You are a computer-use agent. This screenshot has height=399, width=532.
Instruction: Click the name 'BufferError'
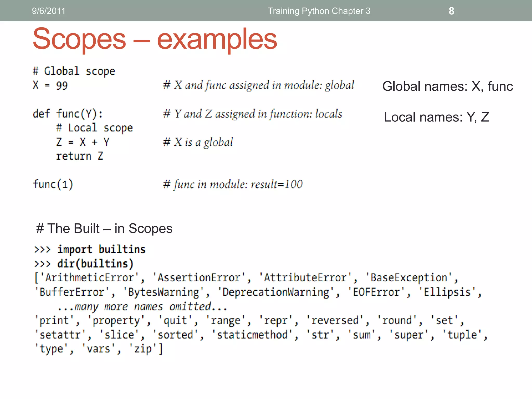72,292
